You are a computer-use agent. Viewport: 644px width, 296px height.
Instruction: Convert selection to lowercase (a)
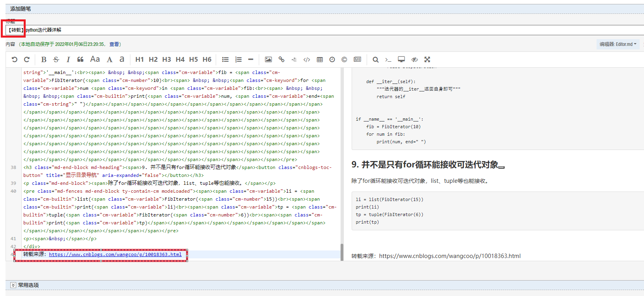122,59
